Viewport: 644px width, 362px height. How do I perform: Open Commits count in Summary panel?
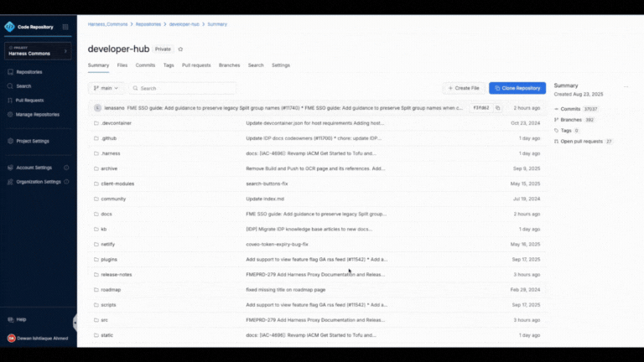(576, 109)
